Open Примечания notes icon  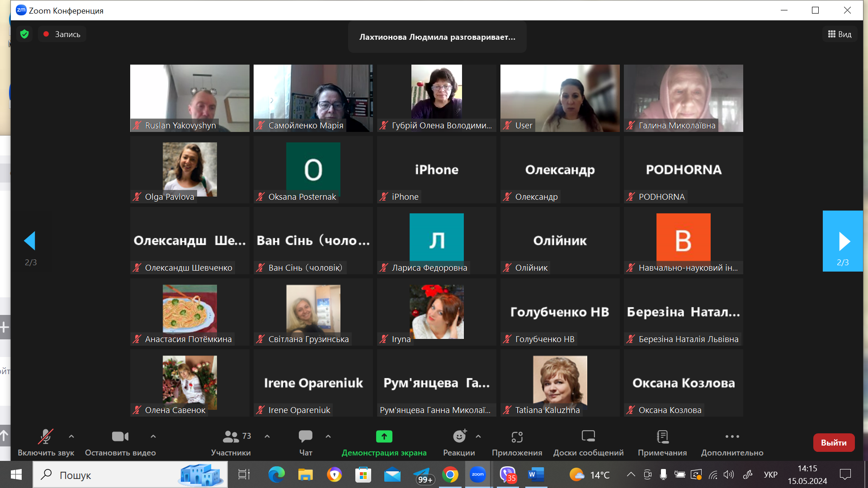click(662, 437)
